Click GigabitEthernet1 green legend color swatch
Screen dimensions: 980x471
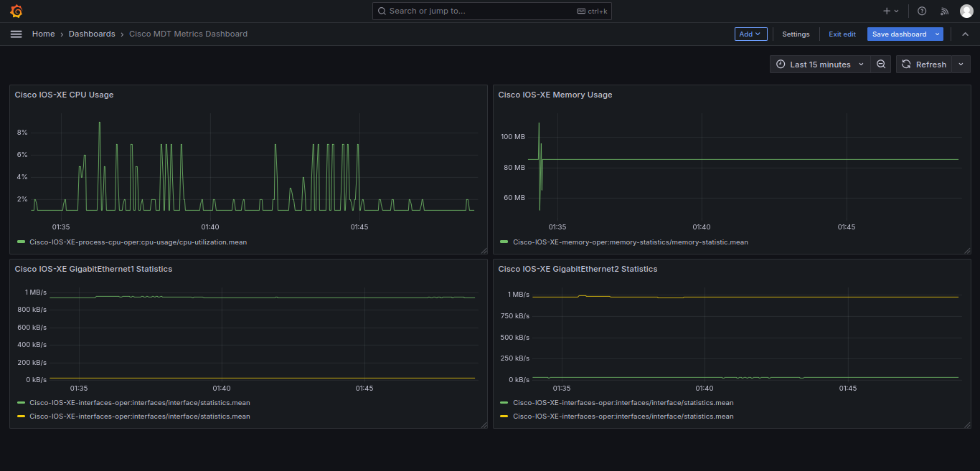point(21,403)
